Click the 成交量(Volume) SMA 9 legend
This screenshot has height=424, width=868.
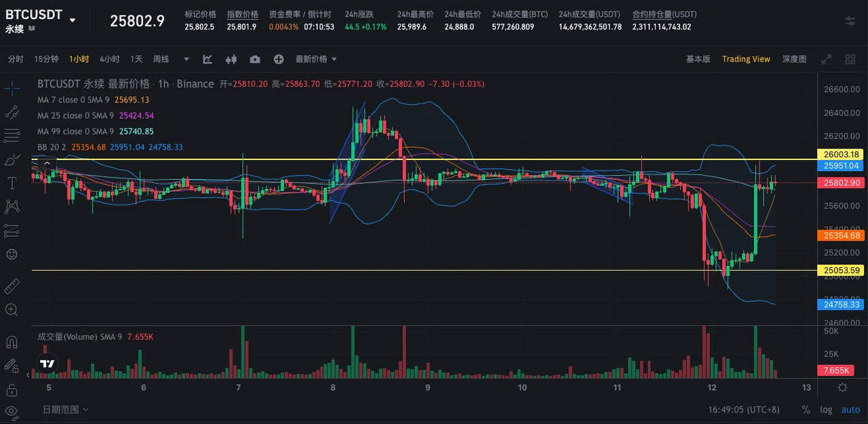(95, 336)
